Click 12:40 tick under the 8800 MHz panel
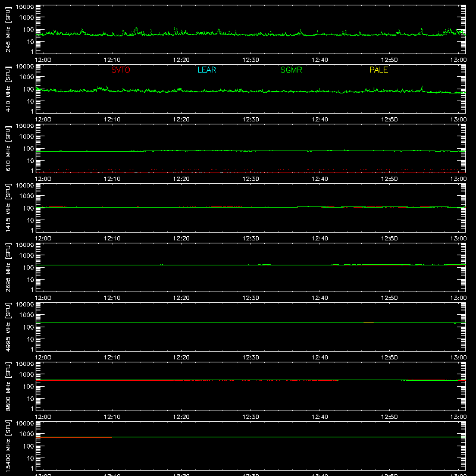 point(320,417)
